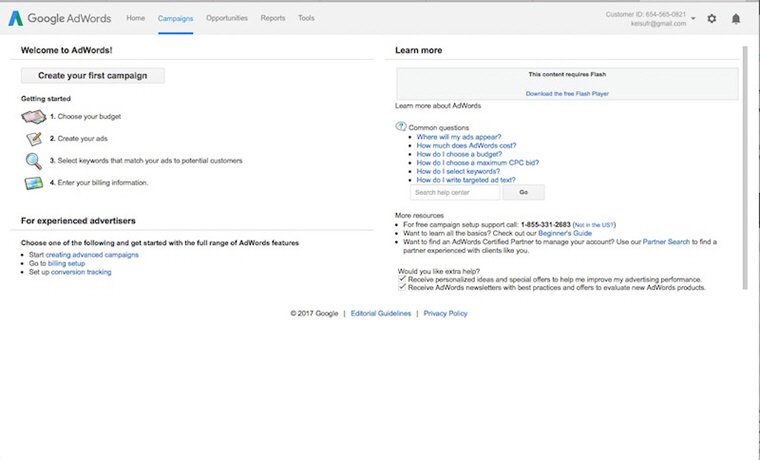Screen dimensions: 760x460
Task: Click the keywords magnifying glass icon
Action: pos(33,161)
